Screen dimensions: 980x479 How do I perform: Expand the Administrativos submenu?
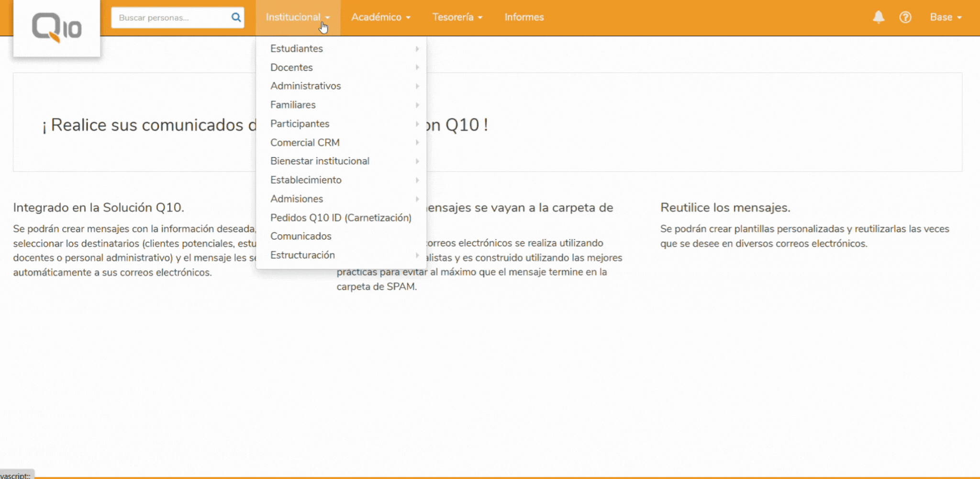[x=306, y=86]
